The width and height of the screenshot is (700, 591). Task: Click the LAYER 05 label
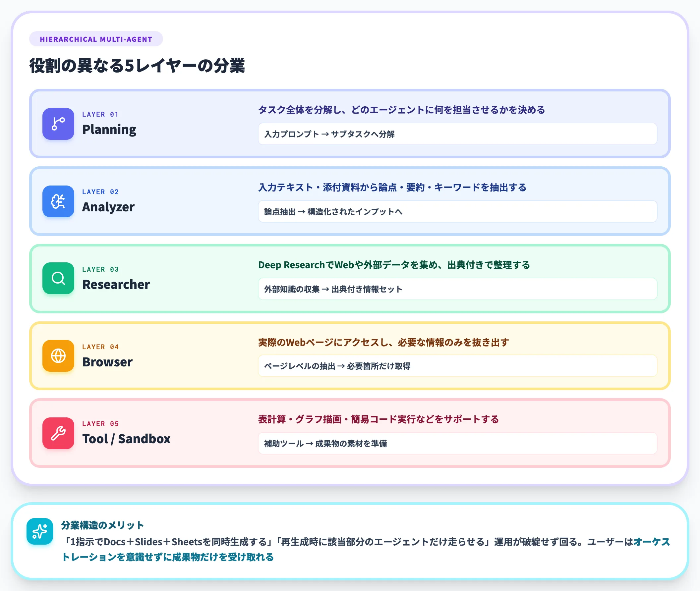coord(100,424)
